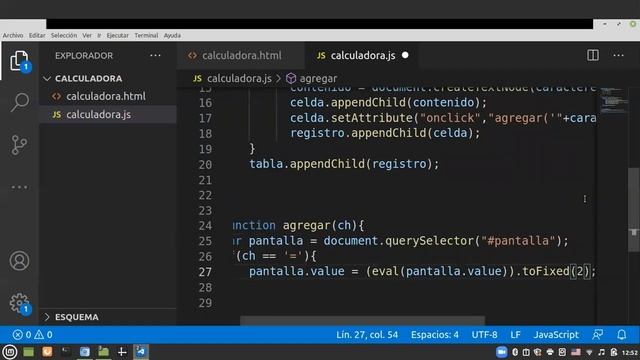Screen dimensions: 640x360
Task: Open editor more actions ellipsis
Action: pos(618,55)
